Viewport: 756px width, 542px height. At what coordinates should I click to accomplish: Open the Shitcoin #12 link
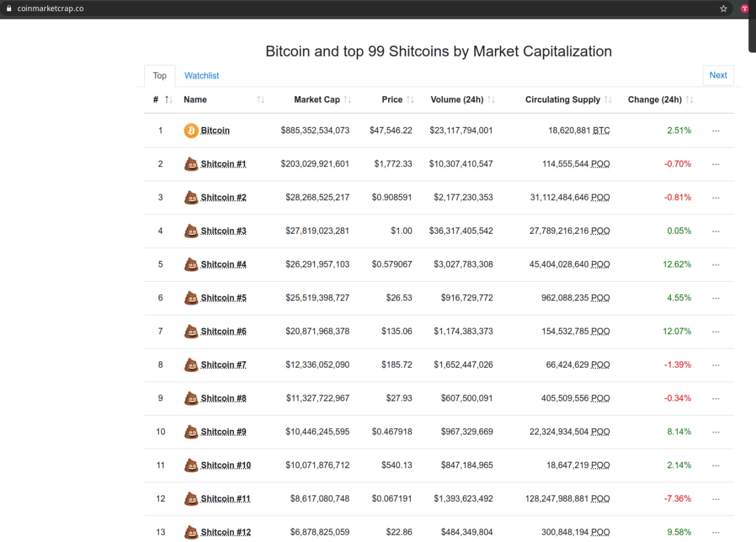coord(226,532)
